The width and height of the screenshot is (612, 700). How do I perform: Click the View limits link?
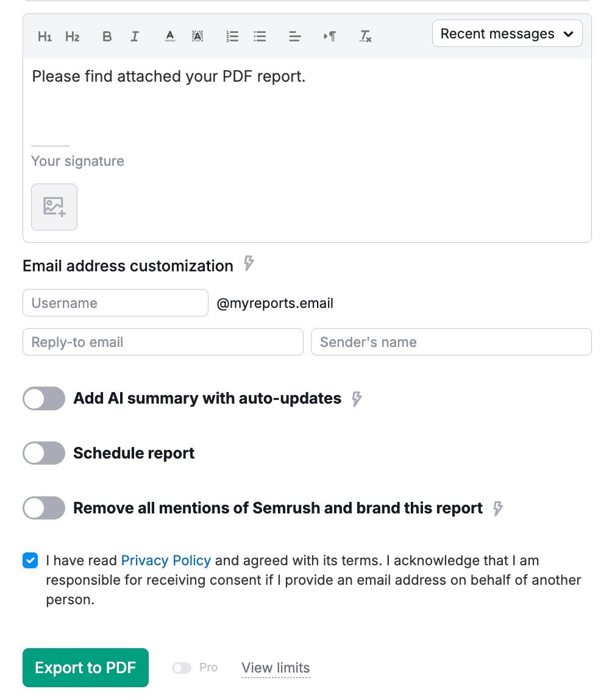coord(276,667)
